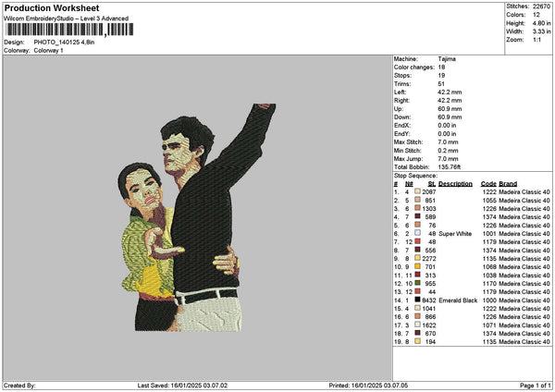Click the off-white swatch in stop row 17

[x=418, y=325]
